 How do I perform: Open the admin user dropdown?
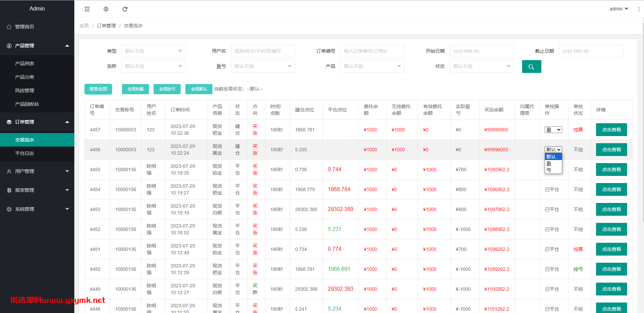click(x=619, y=9)
